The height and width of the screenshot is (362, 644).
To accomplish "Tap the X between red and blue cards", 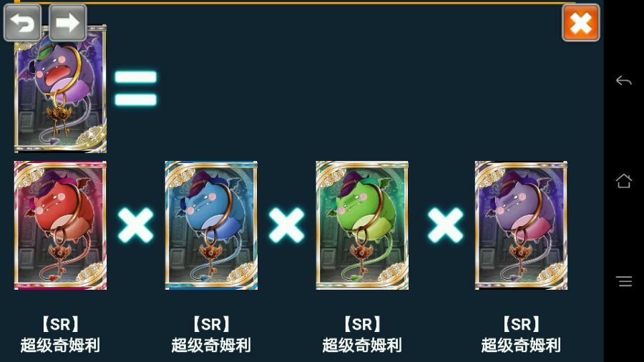I will 135,225.
